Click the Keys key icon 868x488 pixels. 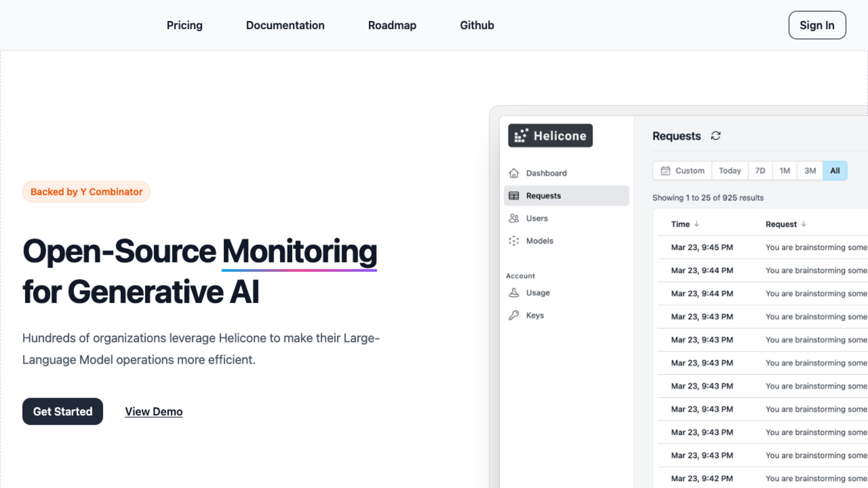(514, 315)
